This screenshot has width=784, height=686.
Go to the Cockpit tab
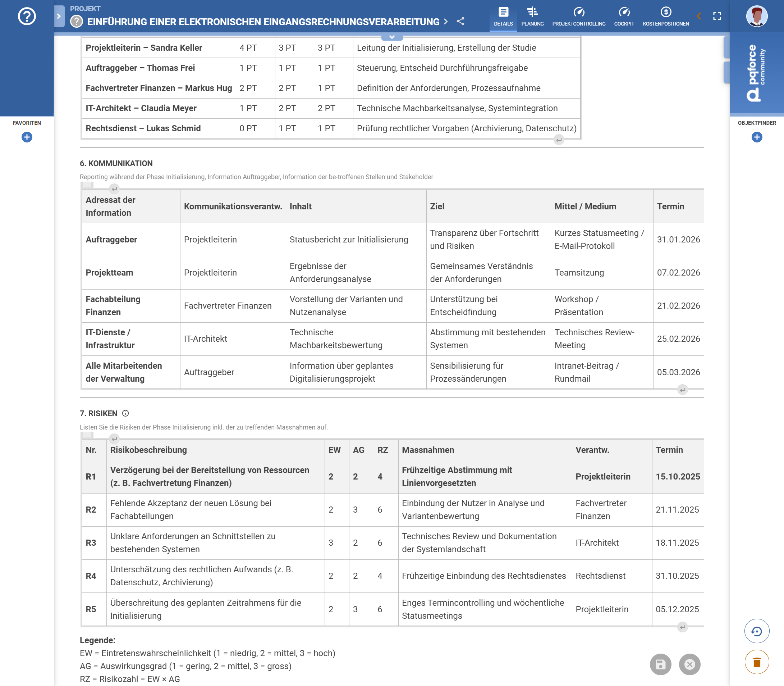pos(624,17)
